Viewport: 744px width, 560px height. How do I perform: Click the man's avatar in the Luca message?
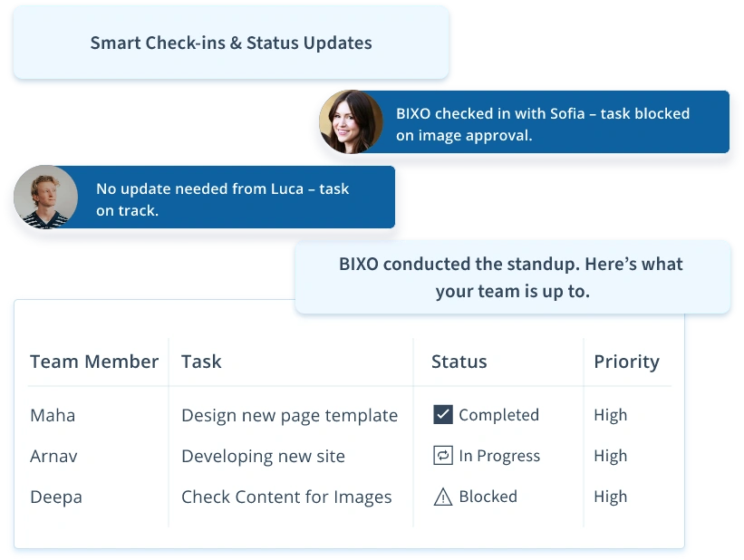pos(45,197)
